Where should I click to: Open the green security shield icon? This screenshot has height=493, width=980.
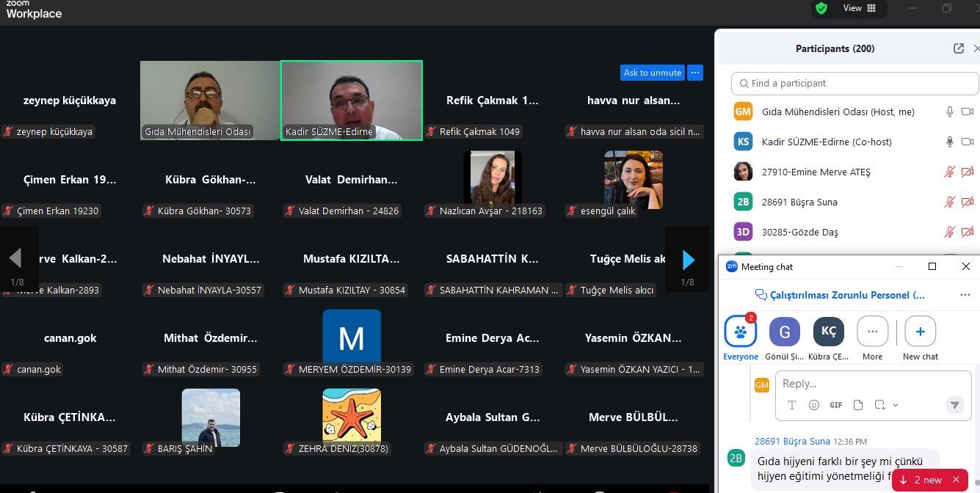point(821,8)
